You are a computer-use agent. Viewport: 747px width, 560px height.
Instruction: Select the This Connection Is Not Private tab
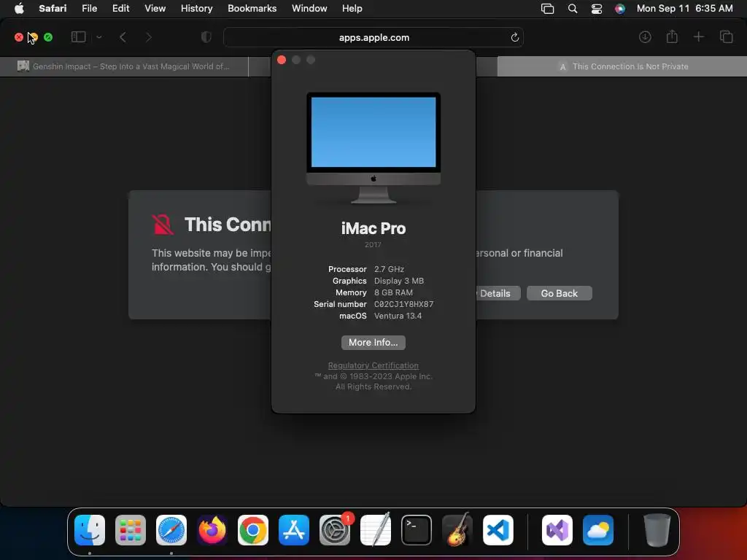(x=622, y=66)
